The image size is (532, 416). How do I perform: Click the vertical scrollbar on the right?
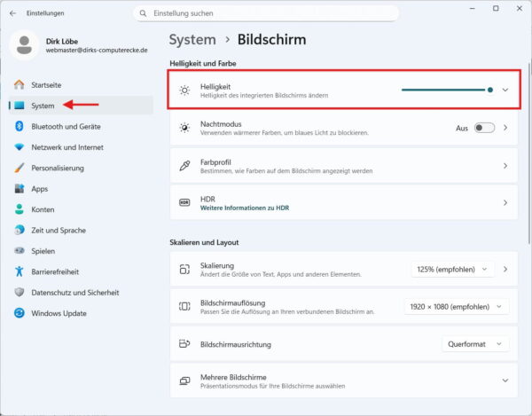click(529, 153)
